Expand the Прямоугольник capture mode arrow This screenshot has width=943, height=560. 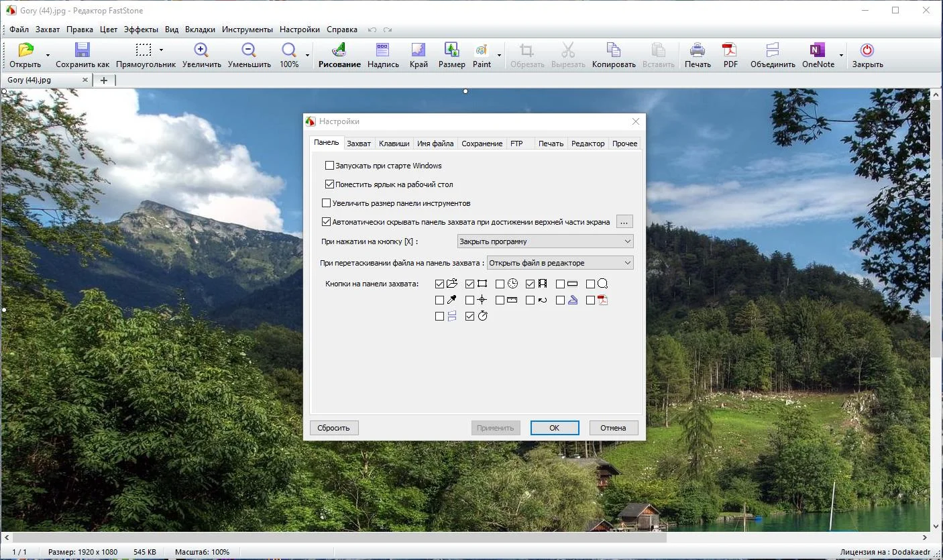coord(161,50)
